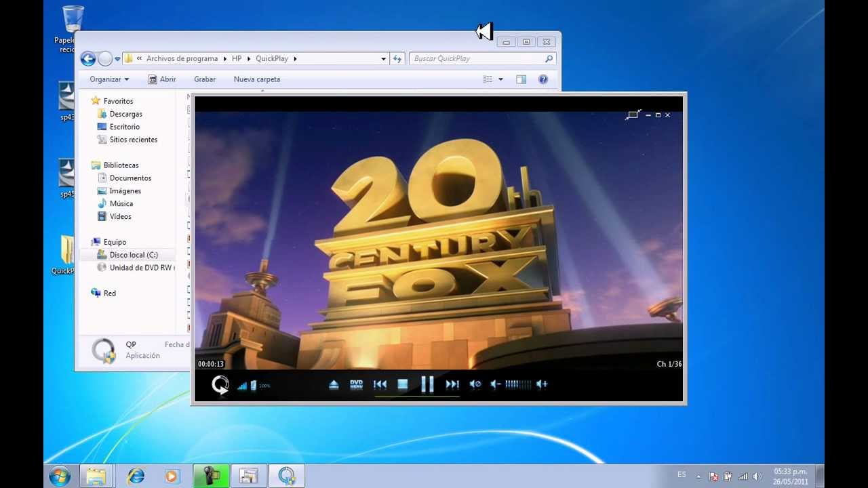Stop DVD playback
Screen dimensions: 868x488
(x=403, y=384)
